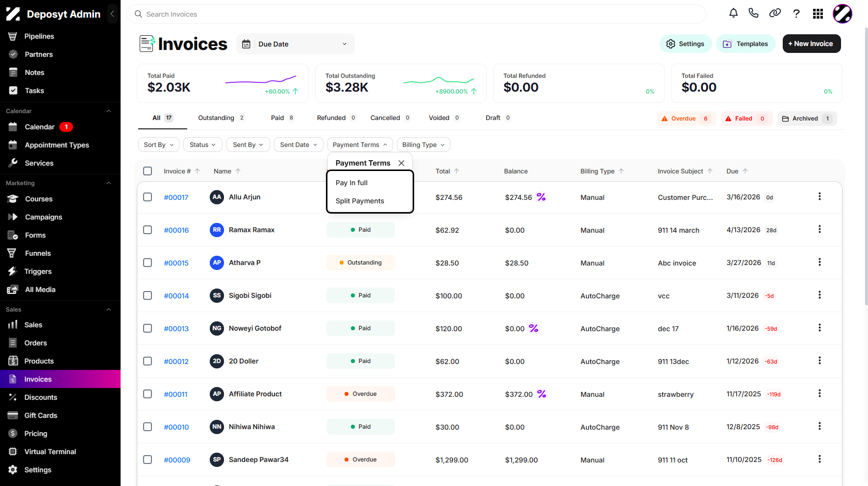The image size is (868, 486).
Task: Open the Status filter dropdown
Action: (x=203, y=145)
